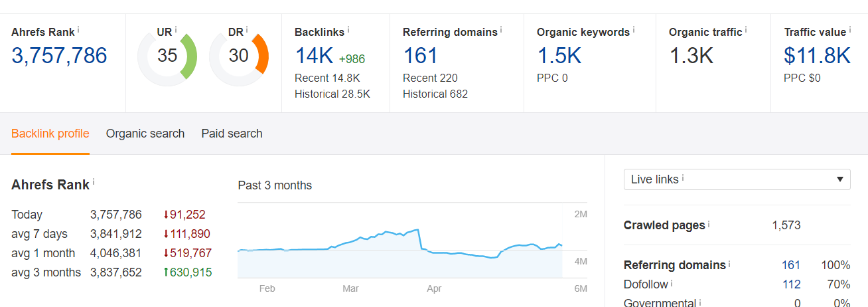Click the Dofollow 112 count

[791, 284]
